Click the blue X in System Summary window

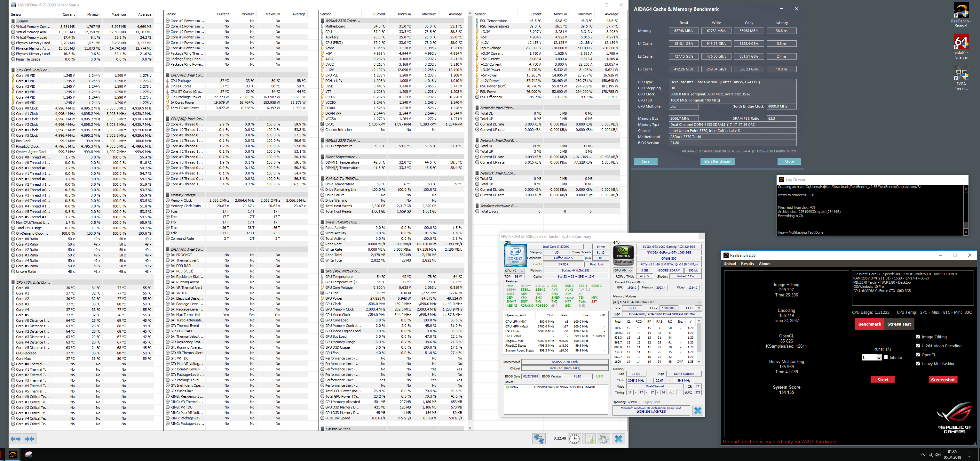coord(697,411)
